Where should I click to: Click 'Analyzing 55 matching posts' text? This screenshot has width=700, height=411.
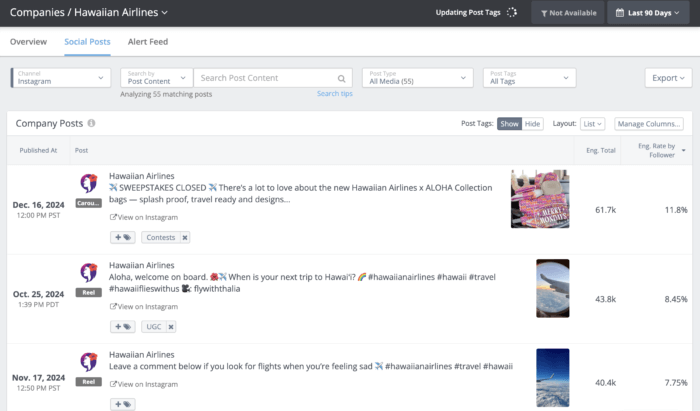pos(166,94)
